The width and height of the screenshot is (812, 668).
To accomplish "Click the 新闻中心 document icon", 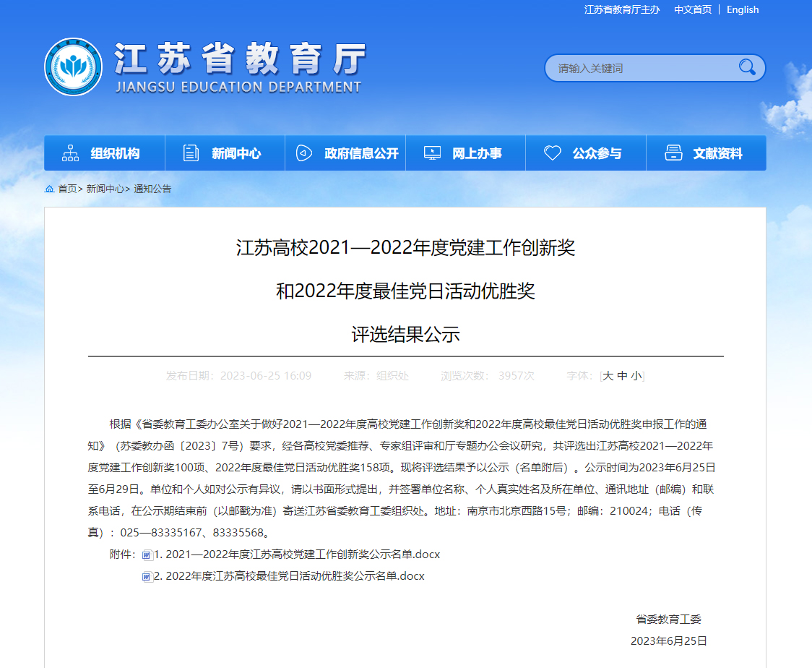I will tap(191, 153).
